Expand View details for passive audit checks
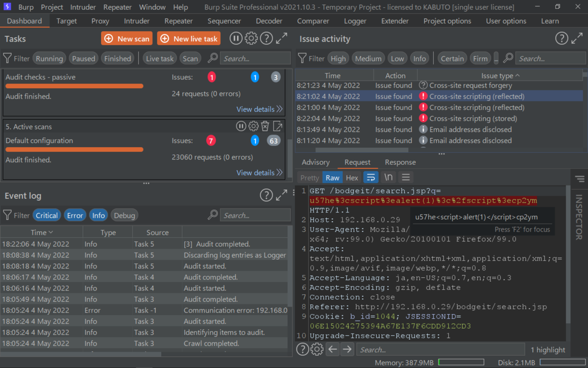The width and height of the screenshot is (588, 368). 259,109
